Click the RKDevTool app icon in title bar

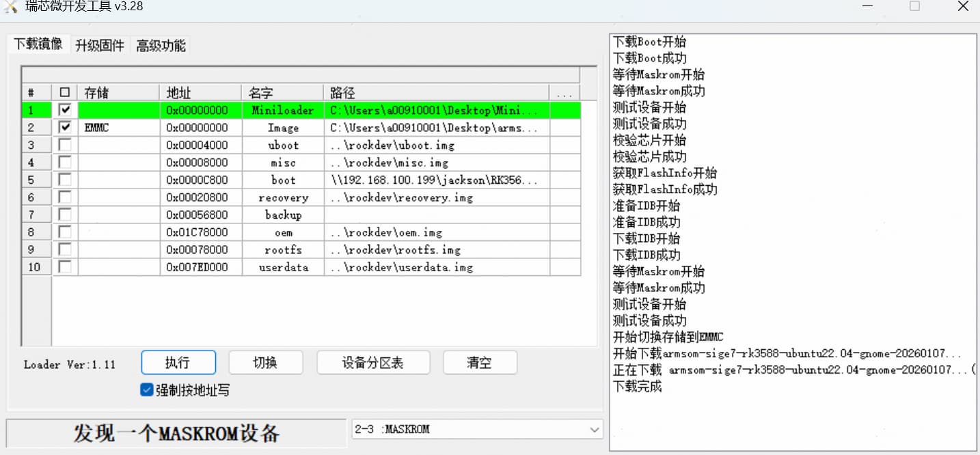tap(11, 5)
